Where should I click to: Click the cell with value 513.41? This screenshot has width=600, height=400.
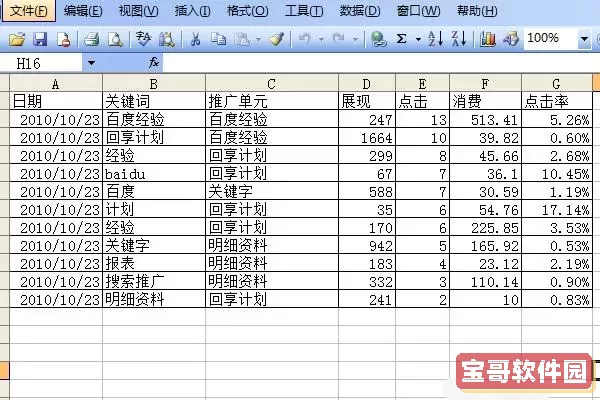coord(485,119)
